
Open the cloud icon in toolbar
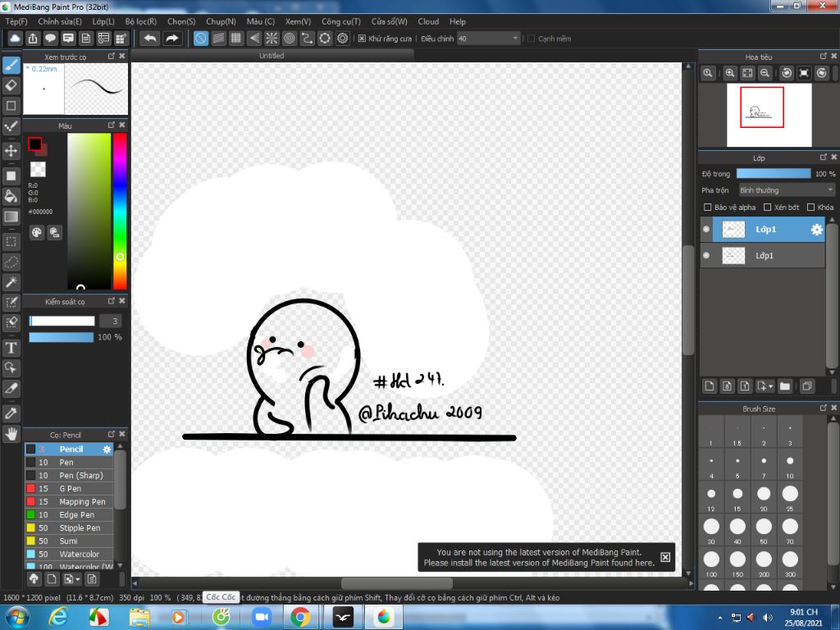tap(15, 39)
